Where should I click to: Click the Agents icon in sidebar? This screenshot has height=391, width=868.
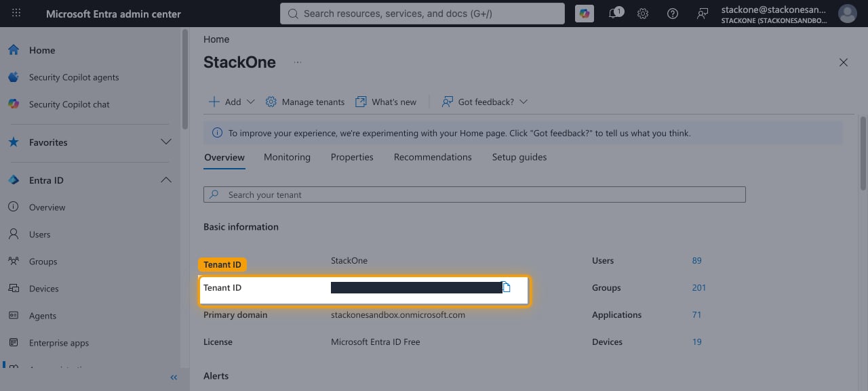coord(14,316)
